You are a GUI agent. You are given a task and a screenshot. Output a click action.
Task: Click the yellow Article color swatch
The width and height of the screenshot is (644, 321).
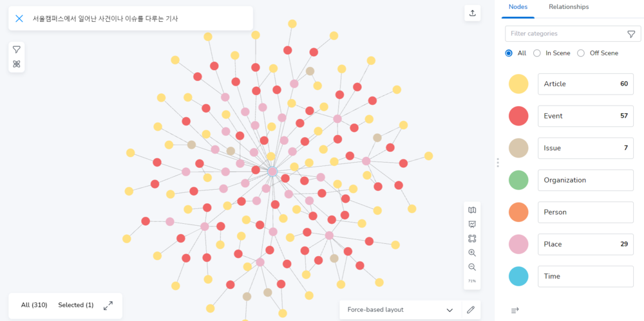[518, 84]
